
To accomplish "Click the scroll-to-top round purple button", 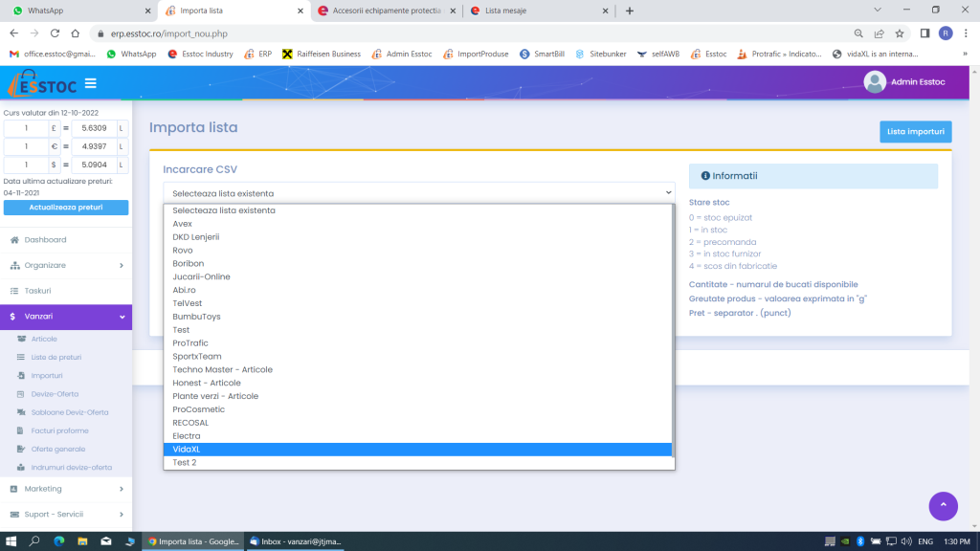I will [943, 505].
